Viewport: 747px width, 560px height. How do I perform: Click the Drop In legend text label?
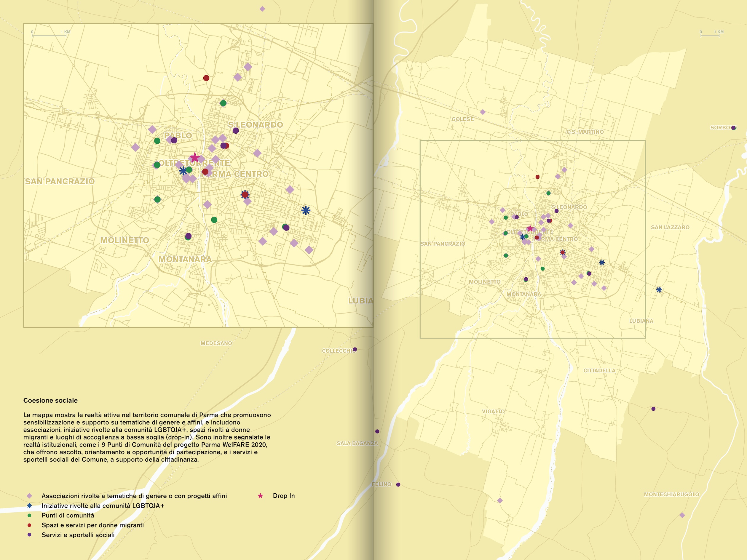pos(284,495)
